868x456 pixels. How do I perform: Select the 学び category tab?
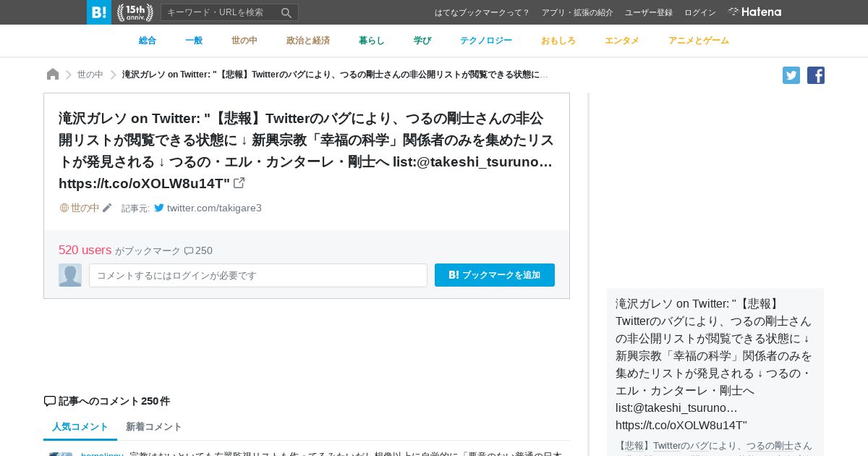coord(422,41)
